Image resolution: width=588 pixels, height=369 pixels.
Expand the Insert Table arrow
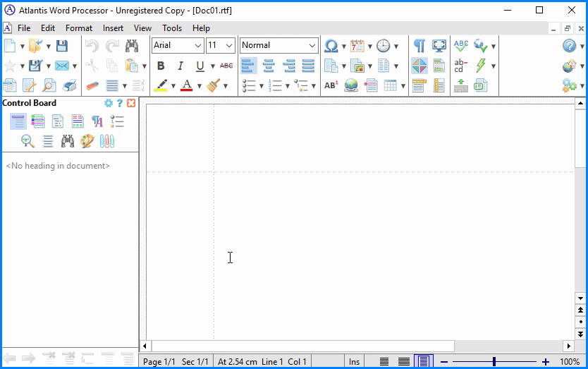tap(403, 86)
